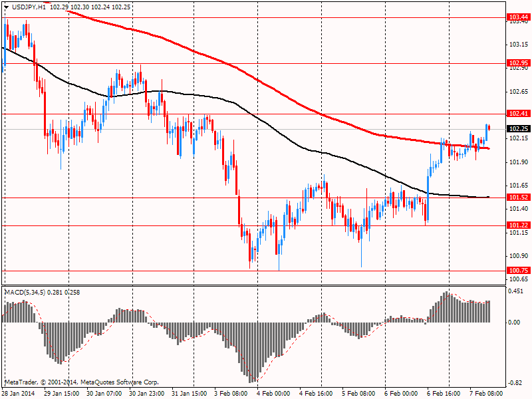Click the 103.15 price scale value
This screenshot has height=399, width=532.
(519, 45)
